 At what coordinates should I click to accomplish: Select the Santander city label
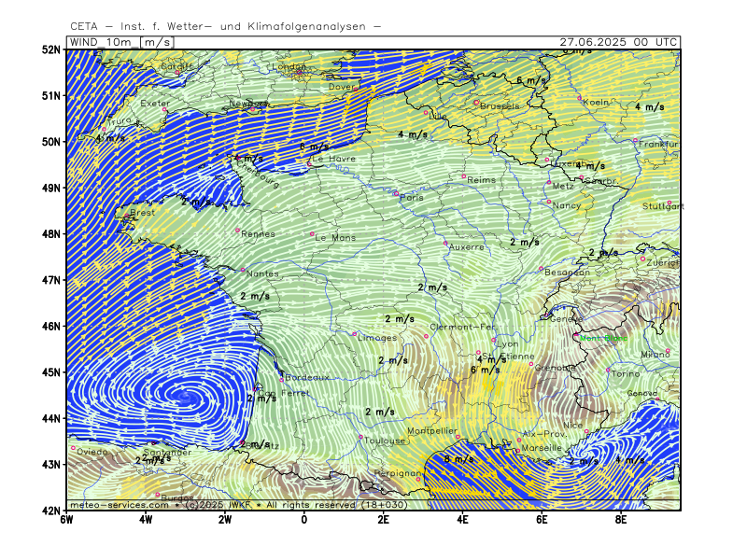(167, 453)
